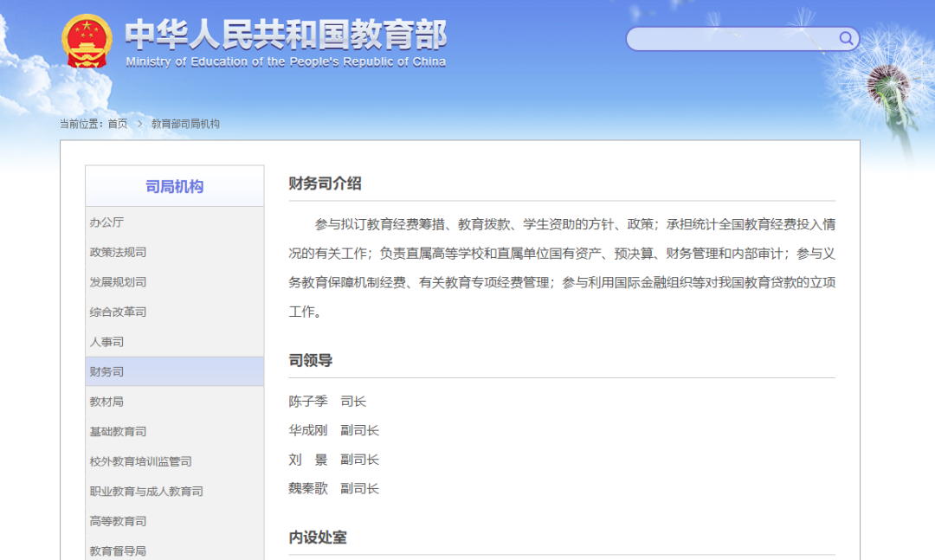Click the 中华人民共和国教育部 site title
The width and height of the screenshot is (935, 560).
click(286, 35)
